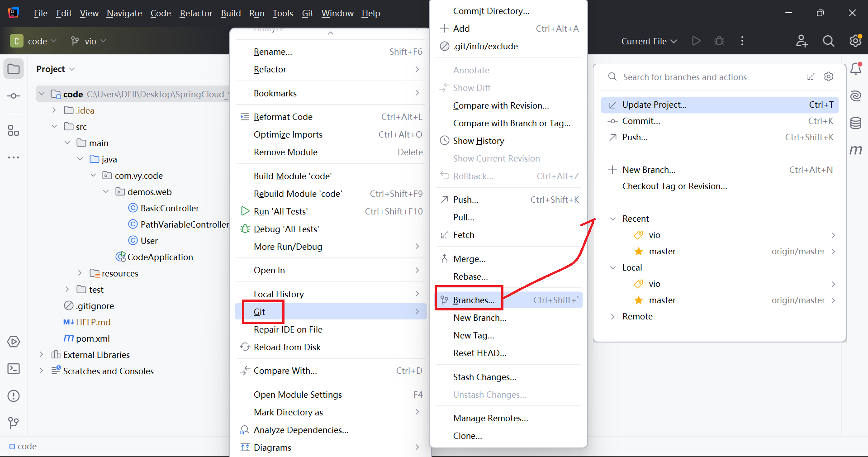Choose Reformat Code in context menu

[x=331, y=117]
